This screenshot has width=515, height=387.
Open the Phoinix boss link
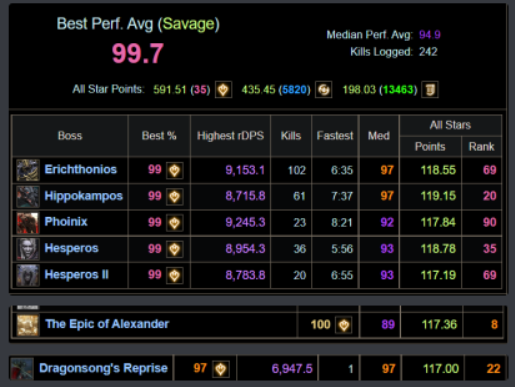coord(66,222)
